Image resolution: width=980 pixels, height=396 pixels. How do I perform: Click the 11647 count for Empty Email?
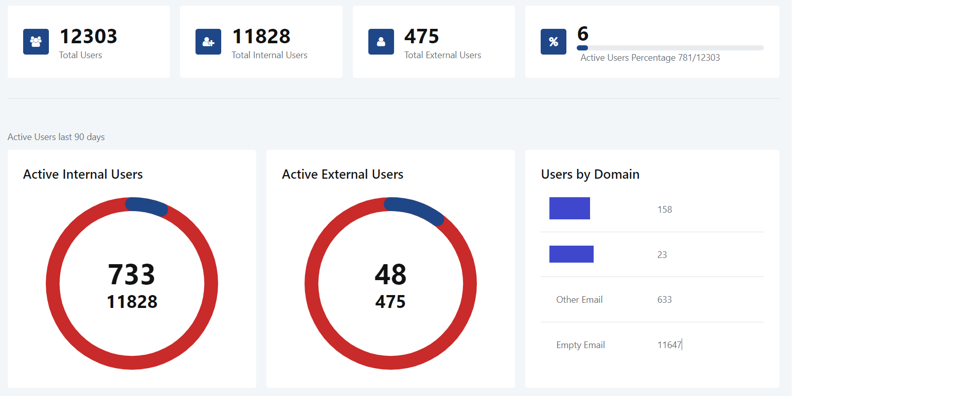coord(669,345)
